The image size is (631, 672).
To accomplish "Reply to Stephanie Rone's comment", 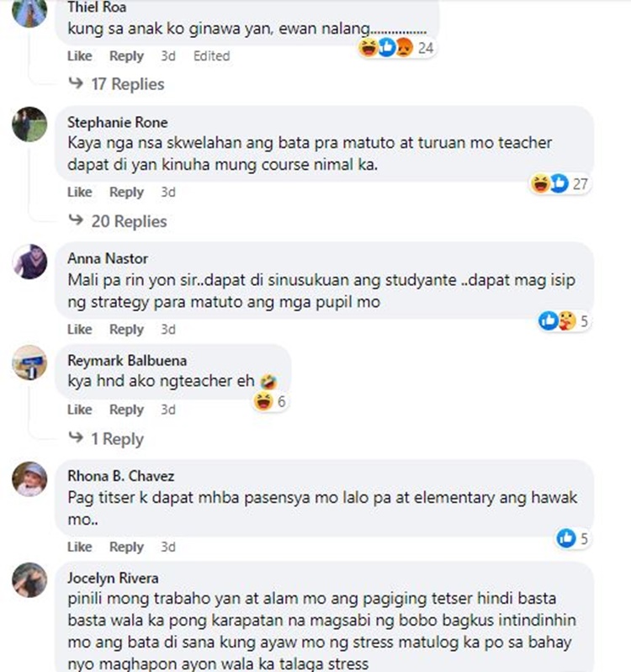I will point(126,192).
